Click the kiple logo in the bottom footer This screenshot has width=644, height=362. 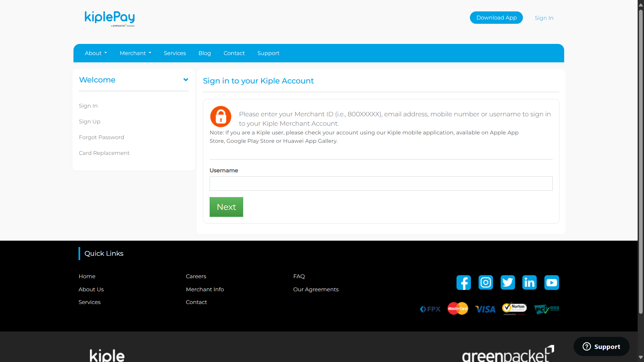click(x=107, y=356)
